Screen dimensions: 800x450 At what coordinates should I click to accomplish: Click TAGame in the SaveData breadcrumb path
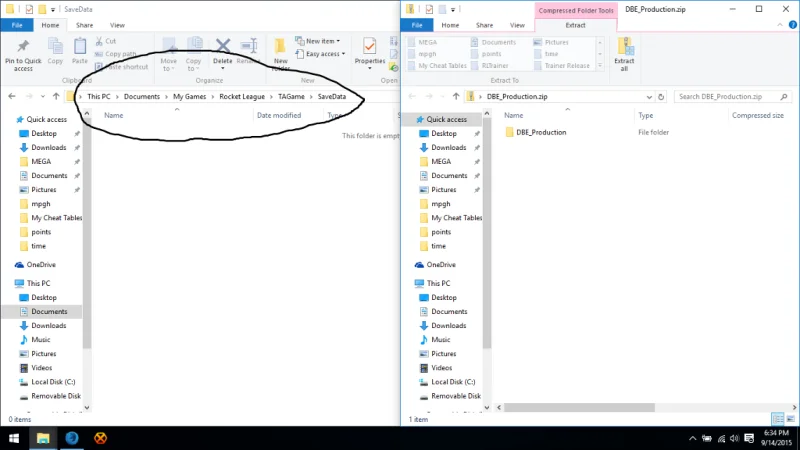pos(291,96)
